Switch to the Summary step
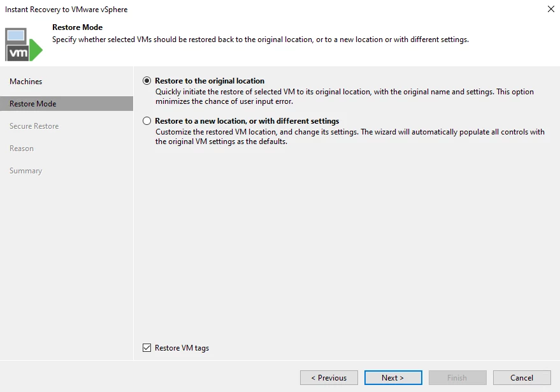560x392 pixels. pos(26,171)
